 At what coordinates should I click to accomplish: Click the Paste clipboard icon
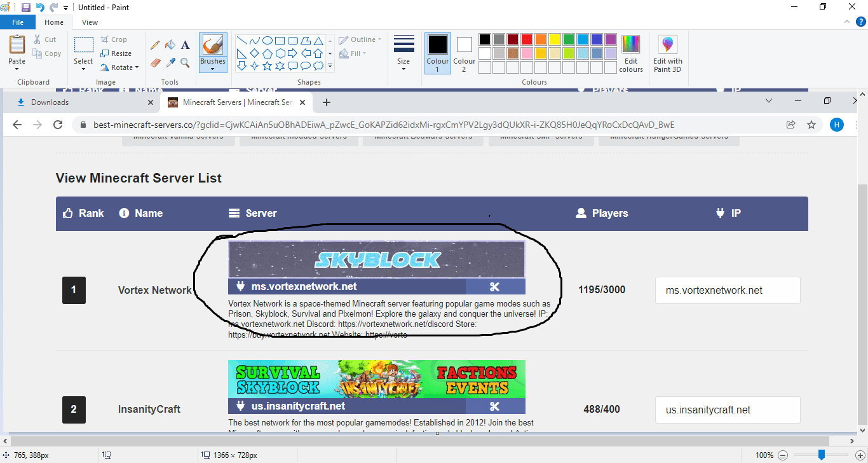tap(17, 45)
